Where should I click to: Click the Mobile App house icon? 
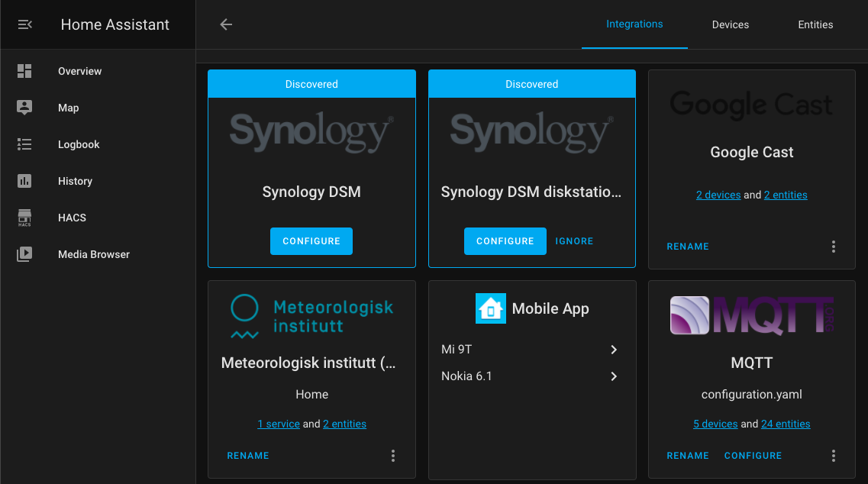click(490, 308)
